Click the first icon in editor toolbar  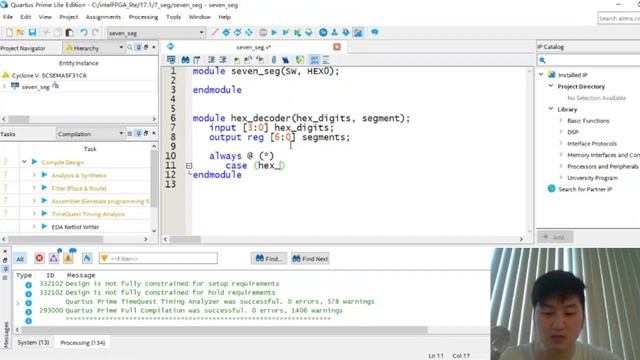pyautogui.click(x=171, y=60)
